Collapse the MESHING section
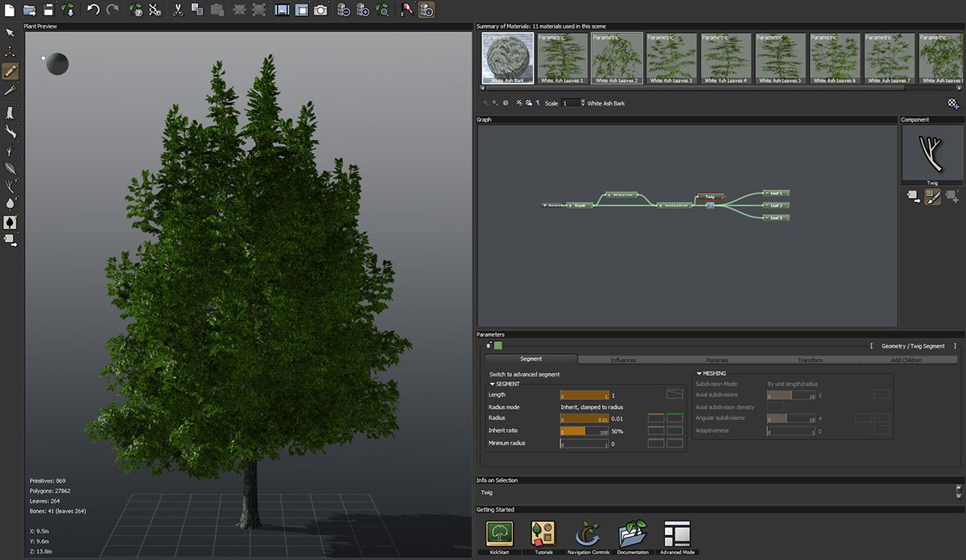Image resolution: width=966 pixels, height=560 pixels. click(700, 373)
